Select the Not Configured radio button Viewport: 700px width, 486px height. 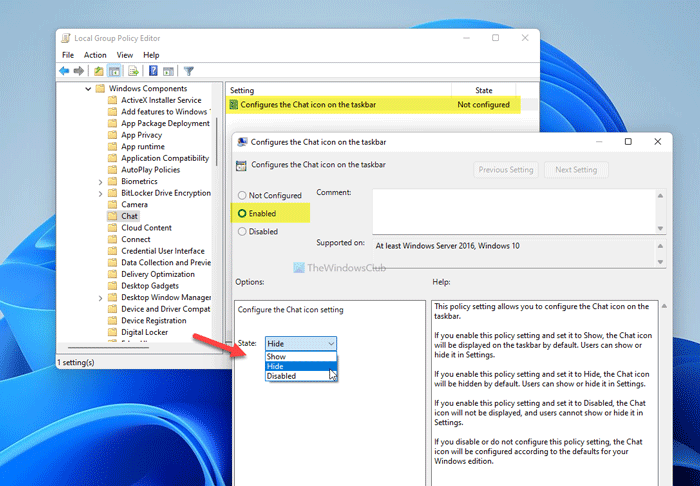click(x=241, y=196)
